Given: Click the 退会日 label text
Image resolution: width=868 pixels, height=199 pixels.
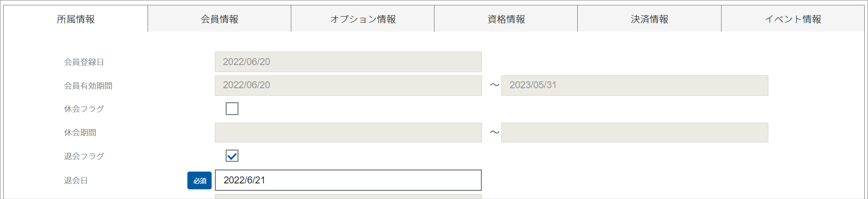Looking at the screenshot, I should coord(76,180).
